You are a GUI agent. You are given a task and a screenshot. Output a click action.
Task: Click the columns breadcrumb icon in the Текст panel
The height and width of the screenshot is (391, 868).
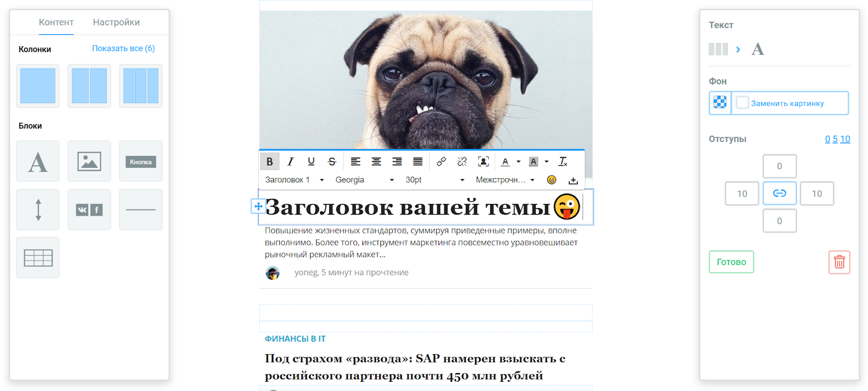[x=718, y=49]
